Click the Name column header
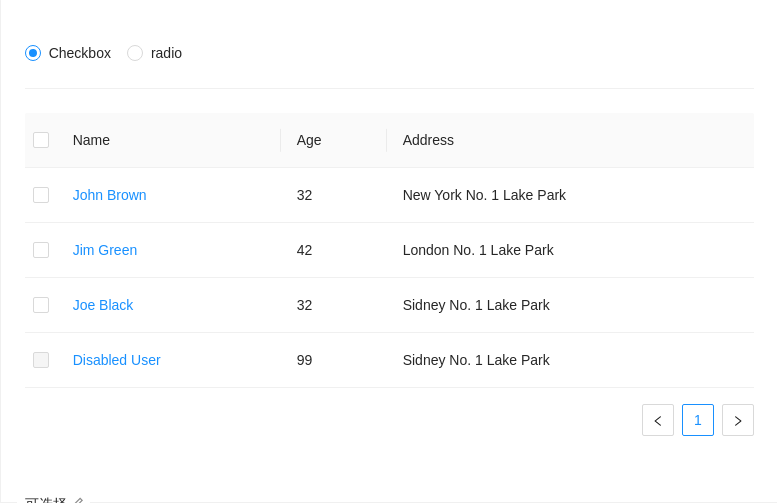The height and width of the screenshot is (503, 777). (91, 140)
